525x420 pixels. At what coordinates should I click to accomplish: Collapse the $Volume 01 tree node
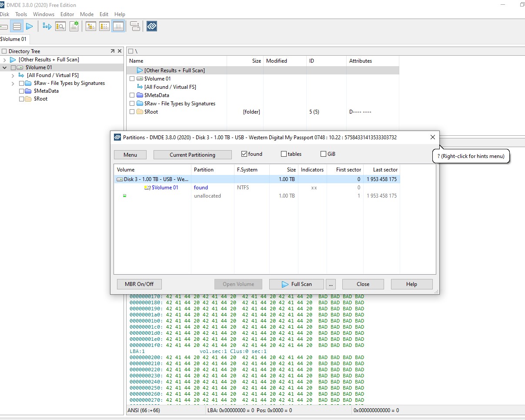point(4,67)
